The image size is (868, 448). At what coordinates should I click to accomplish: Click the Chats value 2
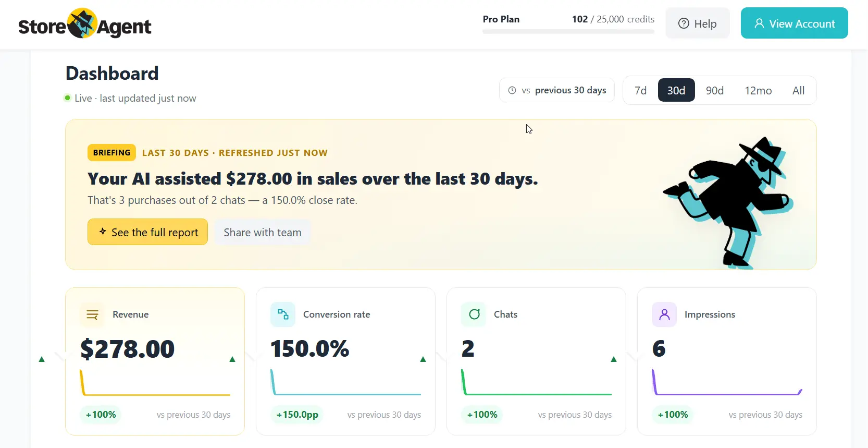point(468,349)
